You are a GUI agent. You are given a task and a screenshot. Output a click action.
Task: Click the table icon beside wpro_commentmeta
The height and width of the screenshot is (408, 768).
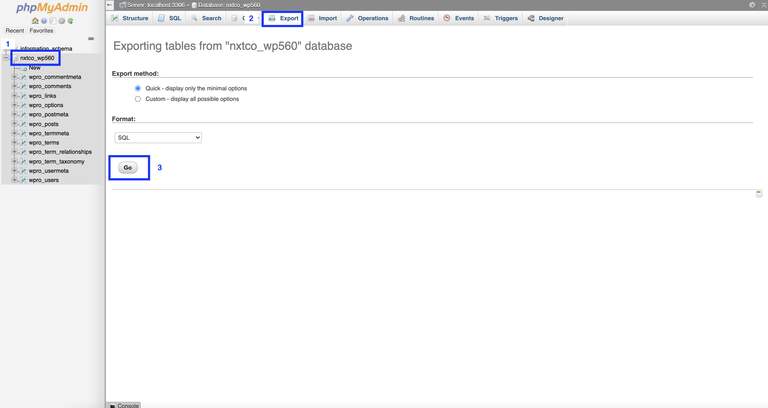pos(23,77)
